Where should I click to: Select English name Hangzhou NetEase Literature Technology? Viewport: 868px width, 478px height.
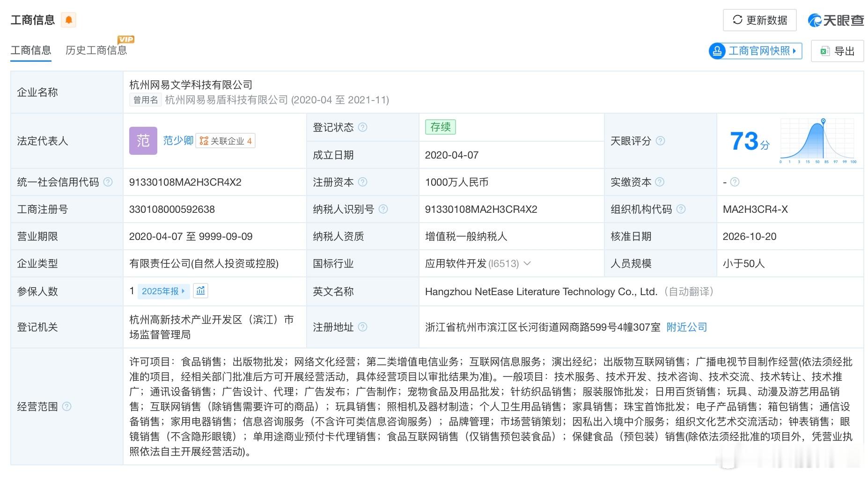pyautogui.click(x=541, y=291)
